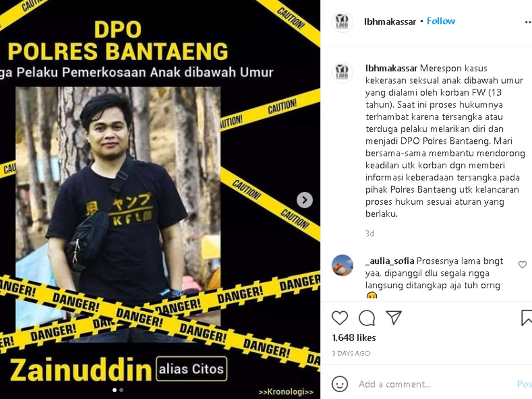
Task: Open post options three dots menu
Action: [x=528, y=22]
